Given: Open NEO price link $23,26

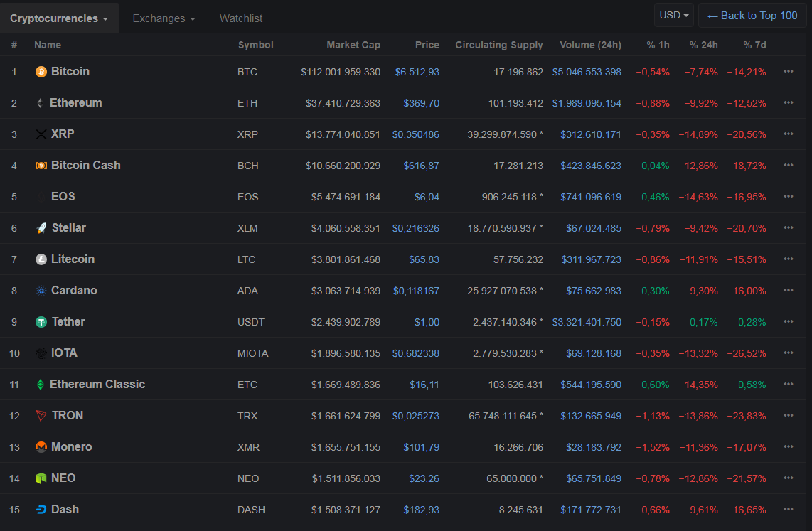Looking at the screenshot, I should point(424,478).
